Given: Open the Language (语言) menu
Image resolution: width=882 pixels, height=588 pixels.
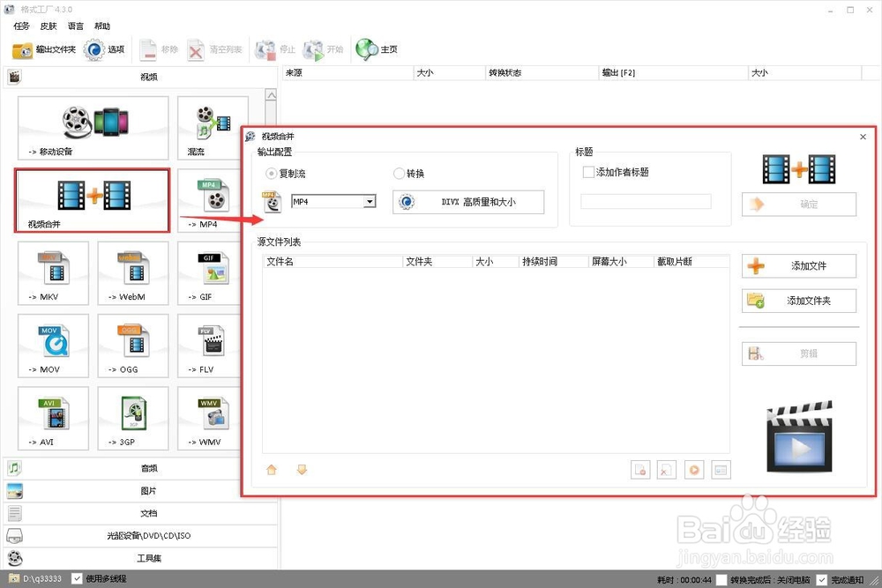Looking at the screenshot, I should (75, 26).
